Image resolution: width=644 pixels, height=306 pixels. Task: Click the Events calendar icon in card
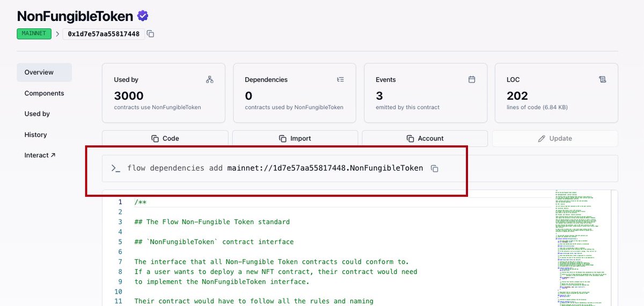(x=472, y=79)
